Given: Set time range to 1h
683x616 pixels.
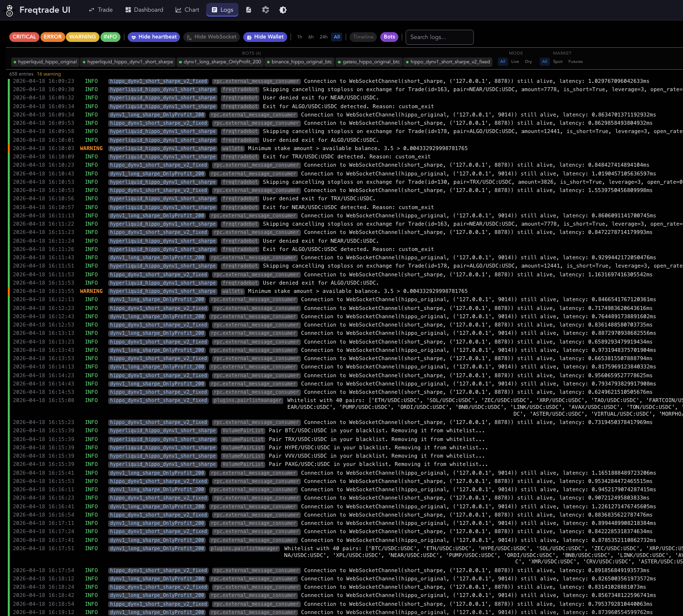Looking at the screenshot, I should coord(300,37).
